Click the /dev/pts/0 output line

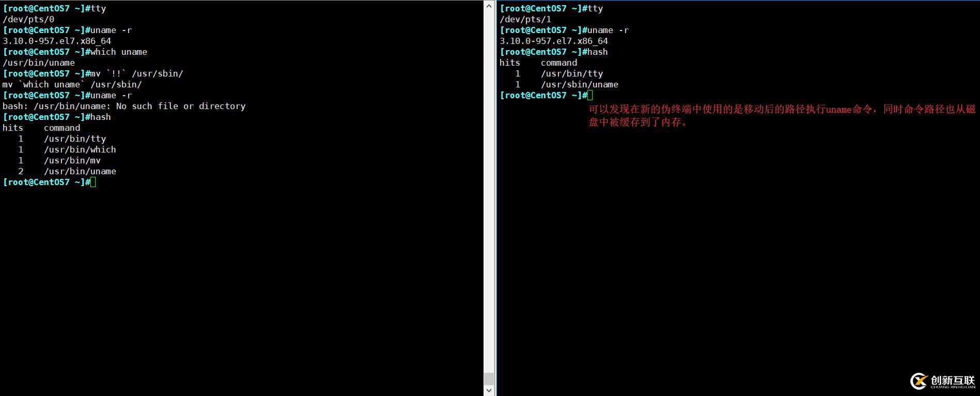pyautogui.click(x=28, y=19)
